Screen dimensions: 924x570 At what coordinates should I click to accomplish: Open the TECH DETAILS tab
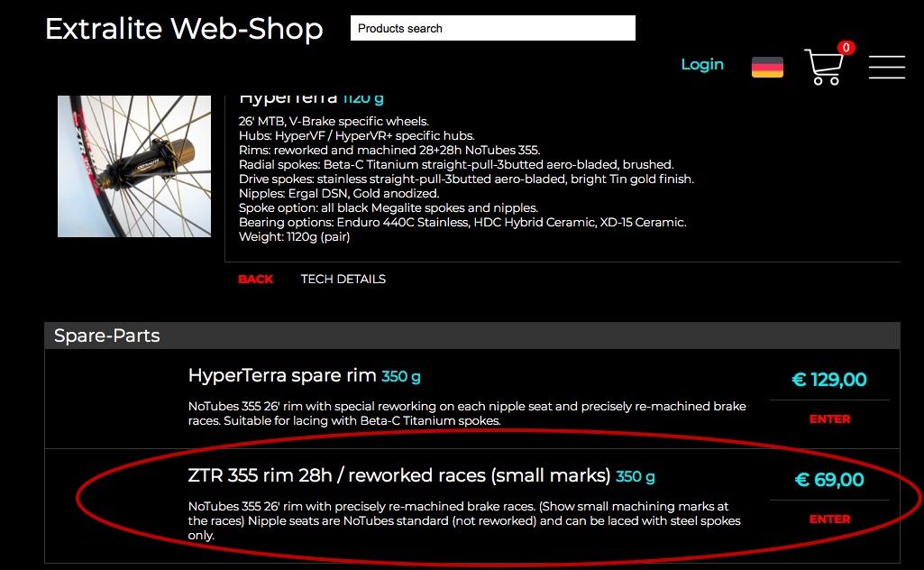[343, 279]
